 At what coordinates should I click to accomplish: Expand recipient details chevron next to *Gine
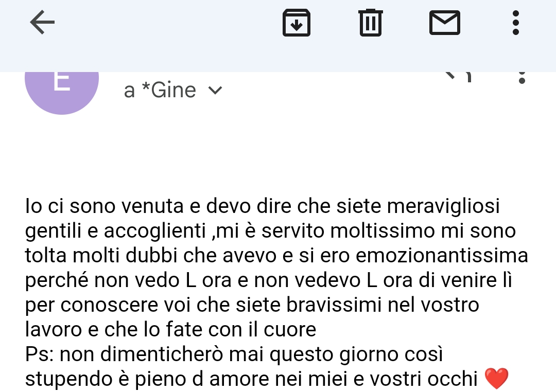[215, 91]
